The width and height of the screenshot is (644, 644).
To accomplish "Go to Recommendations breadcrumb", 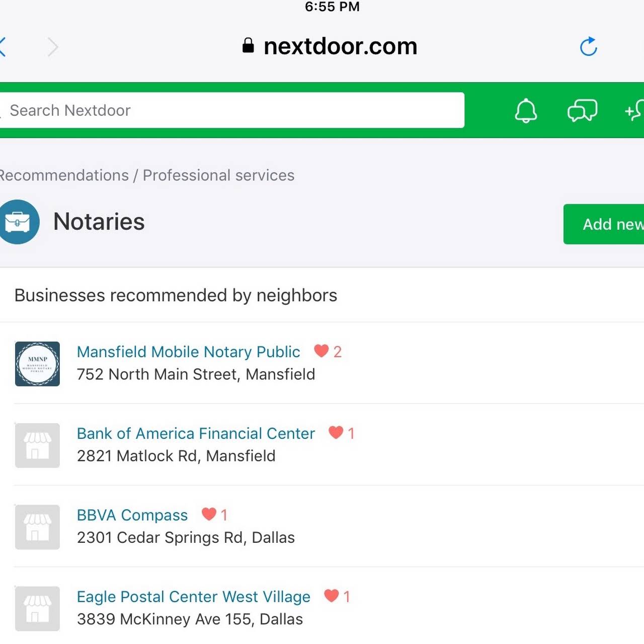I will (64, 175).
